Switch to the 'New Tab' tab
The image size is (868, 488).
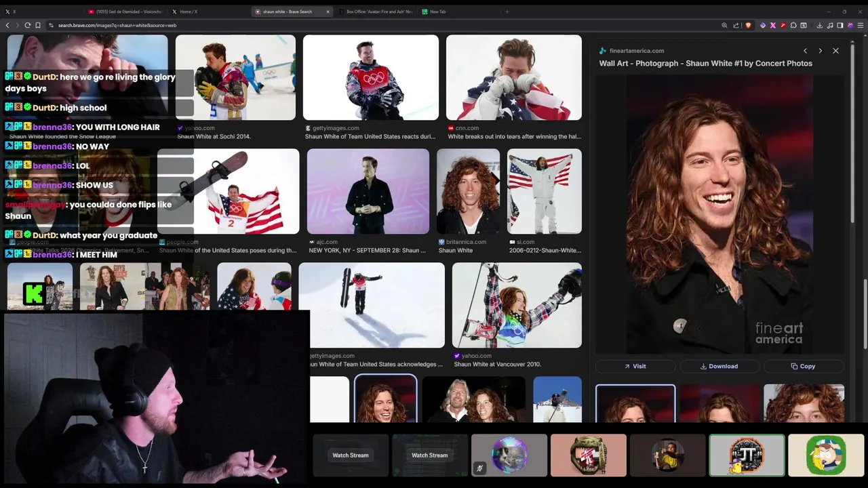(x=458, y=12)
